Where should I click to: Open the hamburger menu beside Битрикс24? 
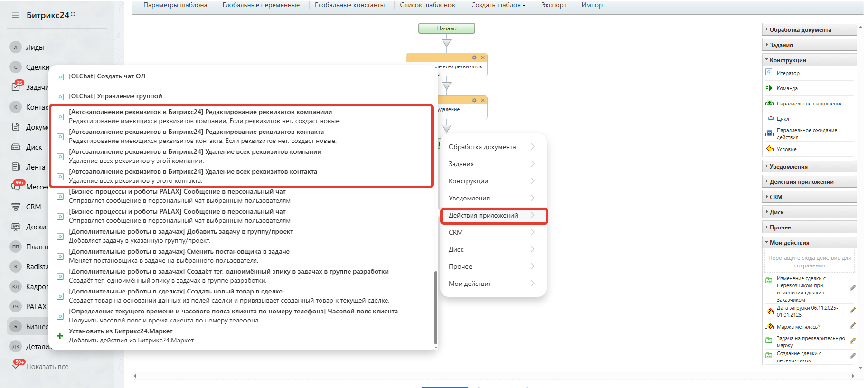[x=16, y=15]
